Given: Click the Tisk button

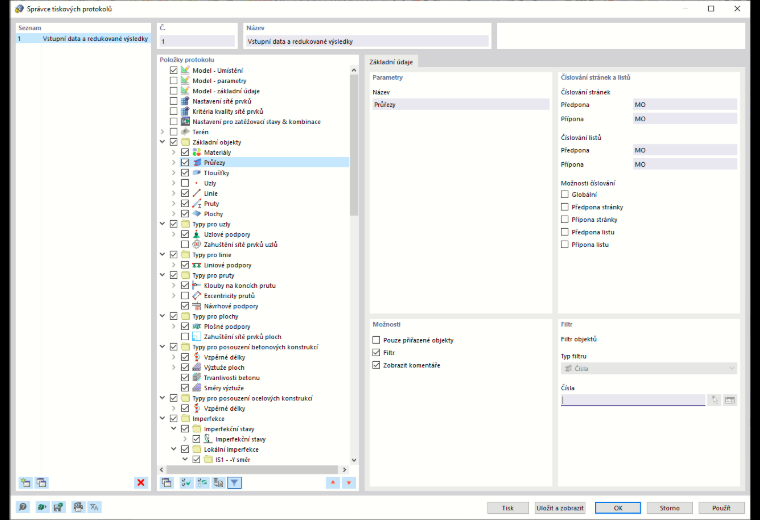Looking at the screenshot, I should click(507, 508).
